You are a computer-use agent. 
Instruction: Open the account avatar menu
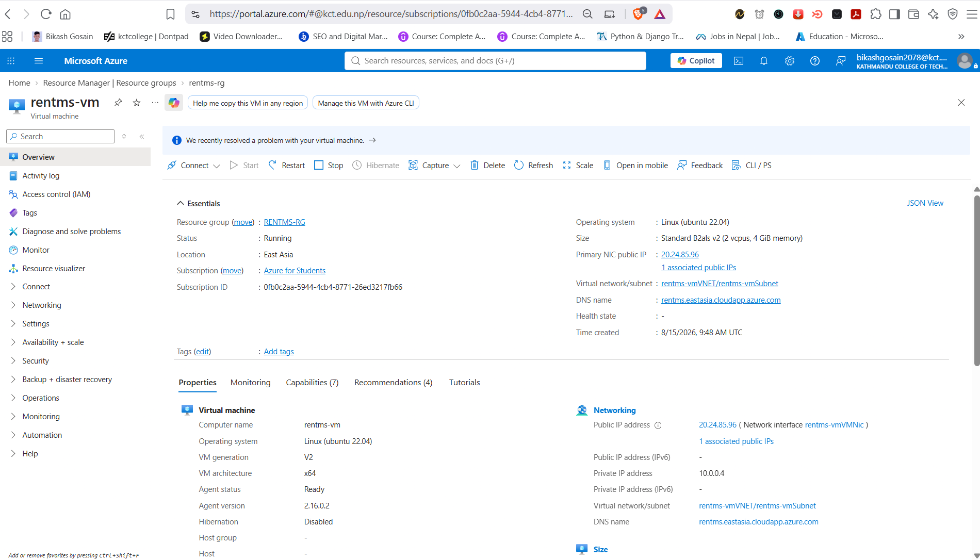[x=965, y=61]
